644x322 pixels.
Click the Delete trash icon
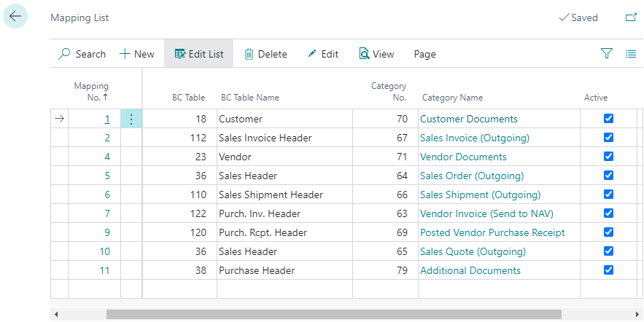(x=249, y=54)
